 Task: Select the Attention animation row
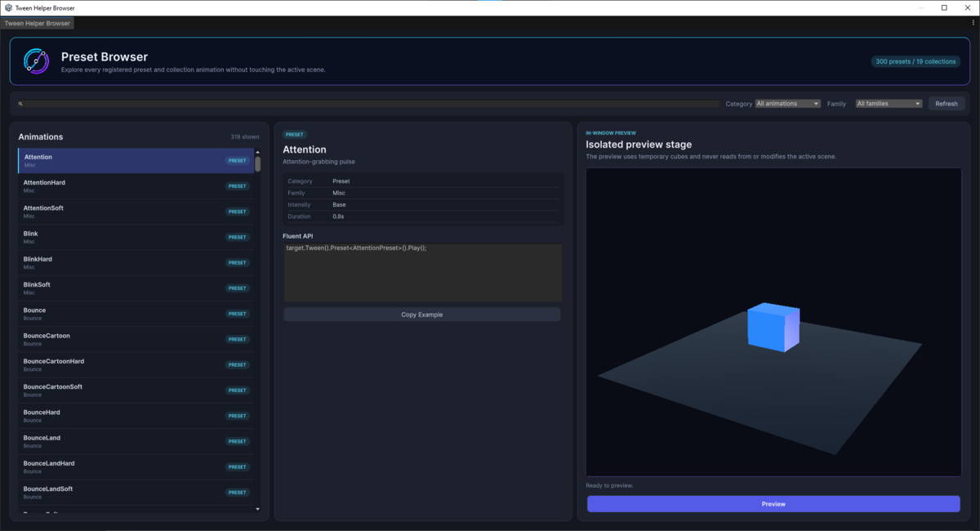(x=136, y=161)
